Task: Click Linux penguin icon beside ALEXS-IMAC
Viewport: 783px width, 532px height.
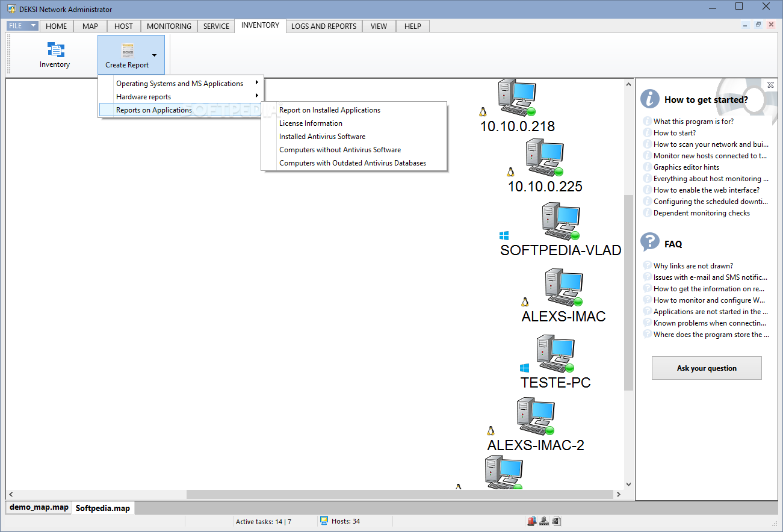Action: (x=525, y=302)
